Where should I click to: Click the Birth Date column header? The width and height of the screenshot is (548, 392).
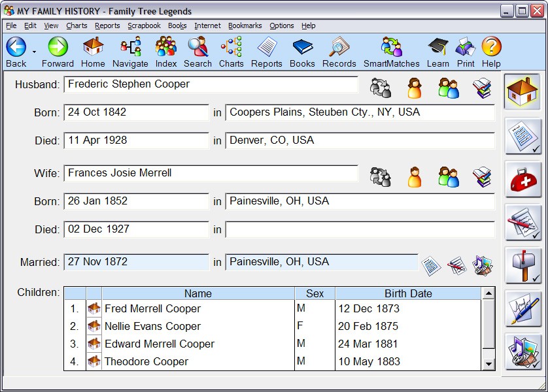coord(408,293)
